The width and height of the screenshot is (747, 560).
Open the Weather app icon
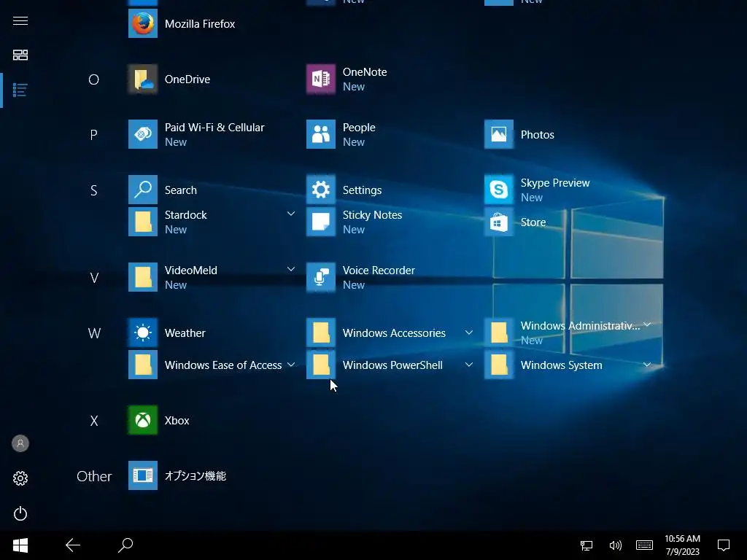click(x=143, y=332)
